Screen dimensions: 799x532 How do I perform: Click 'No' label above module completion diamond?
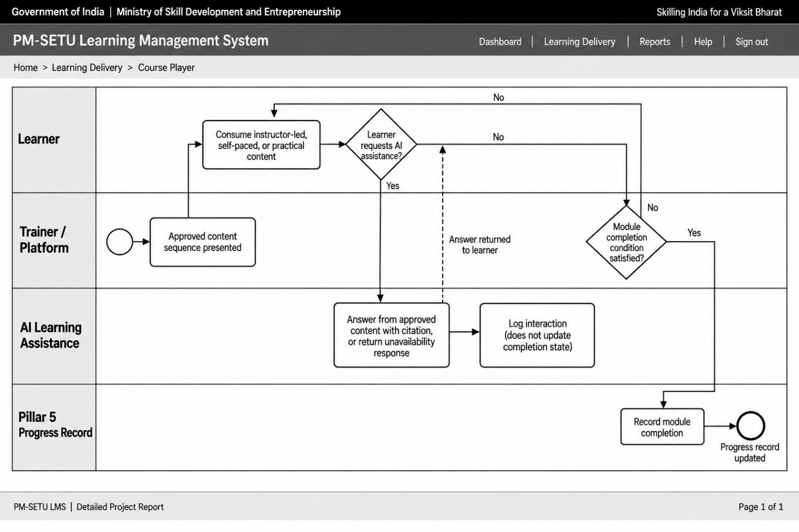pyautogui.click(x=653, y=208)
